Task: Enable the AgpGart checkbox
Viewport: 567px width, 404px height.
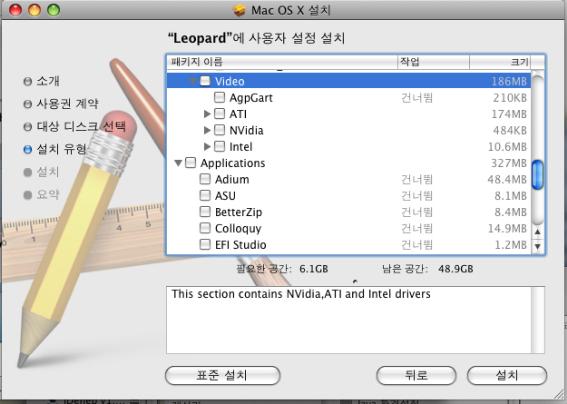Action: point(219,97)
